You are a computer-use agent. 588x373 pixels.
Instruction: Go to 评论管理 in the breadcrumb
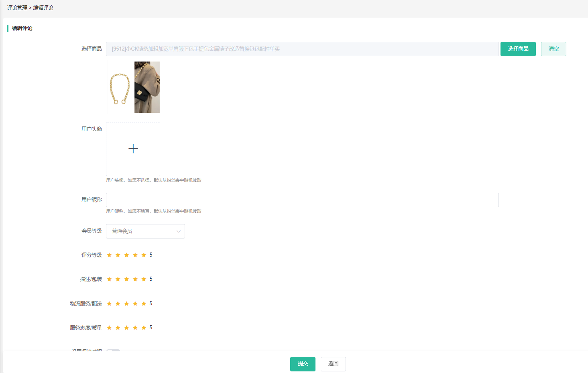coord(17,8)
